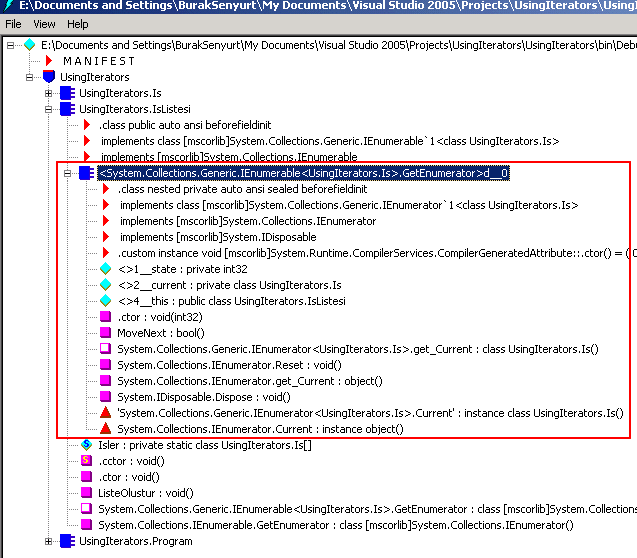Screen dimensions: 637x558
Task: Click the red MANIFEST triangle icon
Action: tap(49, 61)
